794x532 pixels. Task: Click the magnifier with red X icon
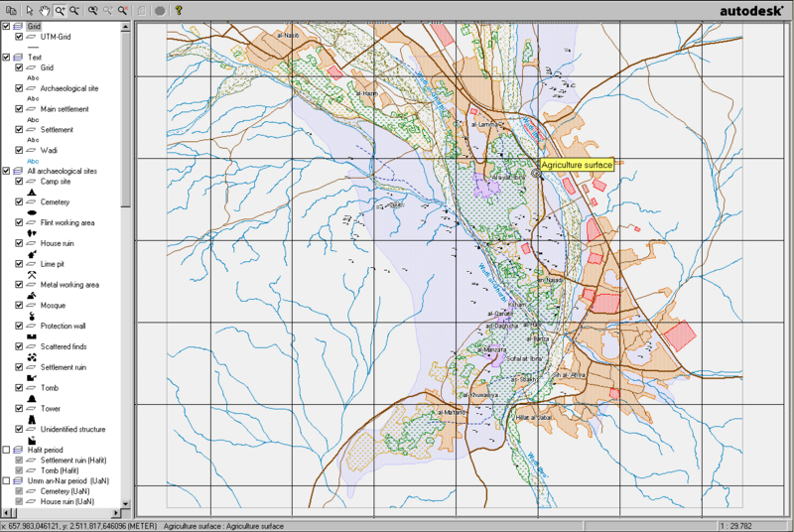click(122, 9)
